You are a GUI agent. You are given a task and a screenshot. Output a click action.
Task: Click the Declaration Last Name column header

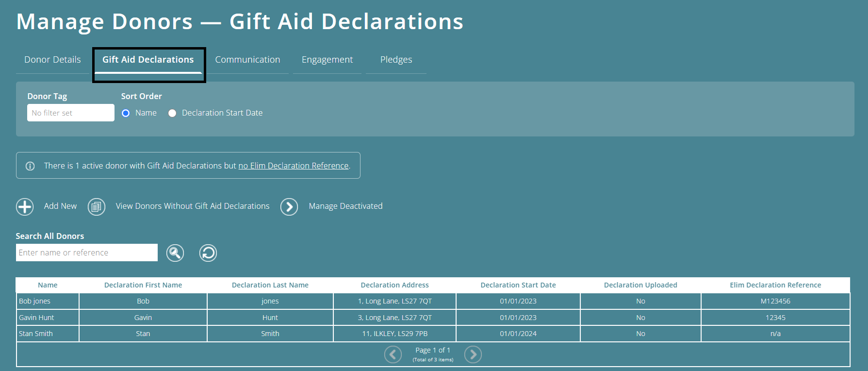point(270,285)
